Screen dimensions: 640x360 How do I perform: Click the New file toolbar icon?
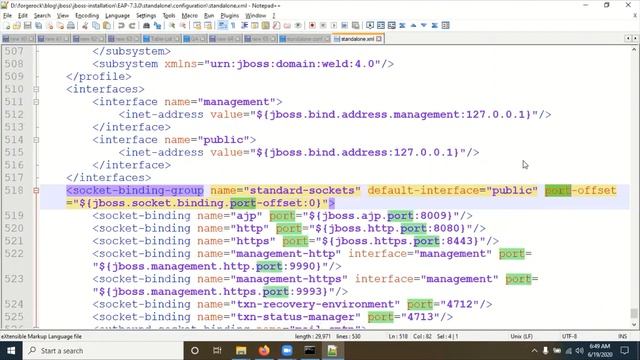(7, 25)
